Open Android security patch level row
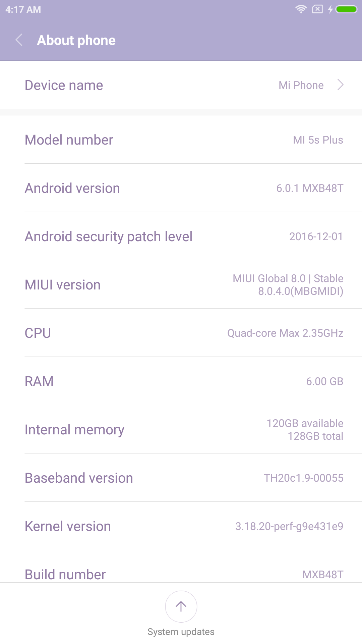The image size is (362, 644). [x=181, y=236]
